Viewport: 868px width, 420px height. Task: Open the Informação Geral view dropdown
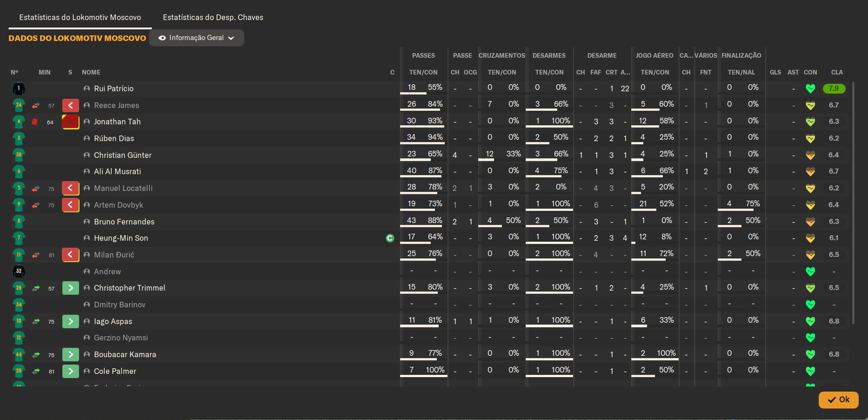coord(196,38)
